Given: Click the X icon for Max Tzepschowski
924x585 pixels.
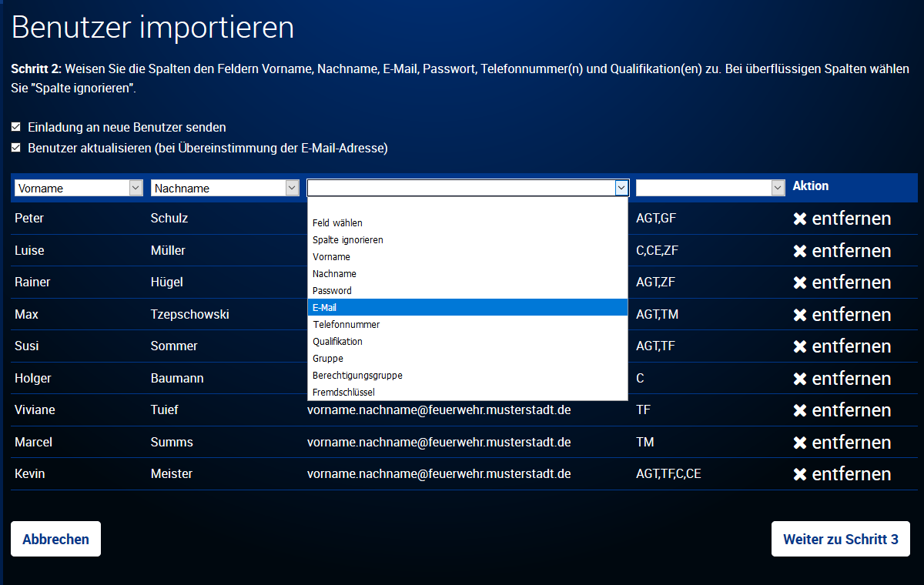Looking at the screenshot, I should pyautogui.click(x=800, y=315).
